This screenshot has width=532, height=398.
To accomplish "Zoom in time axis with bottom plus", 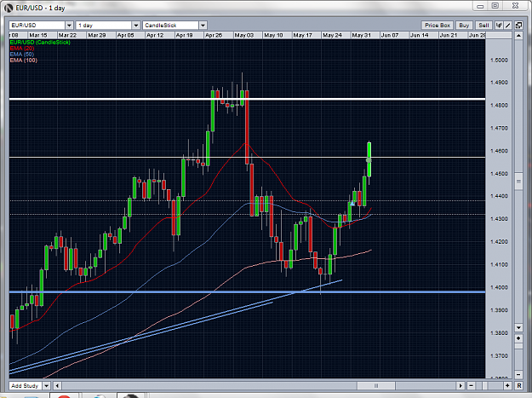I will 507,386.
